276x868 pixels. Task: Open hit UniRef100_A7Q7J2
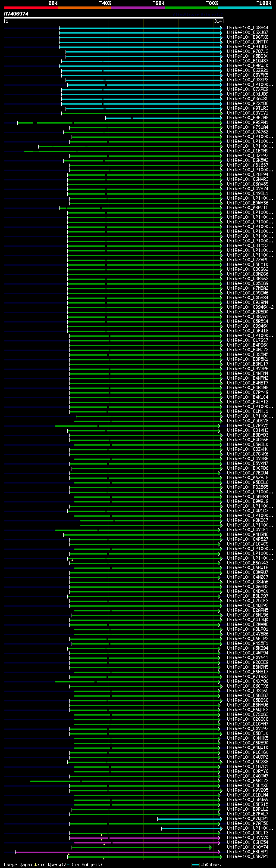point(248,51)
